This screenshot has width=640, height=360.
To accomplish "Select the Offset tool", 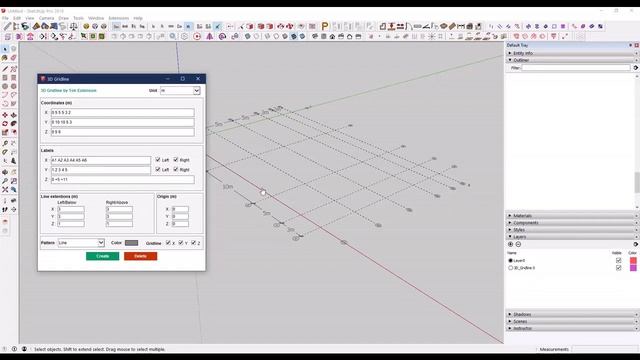I will 13,132.
